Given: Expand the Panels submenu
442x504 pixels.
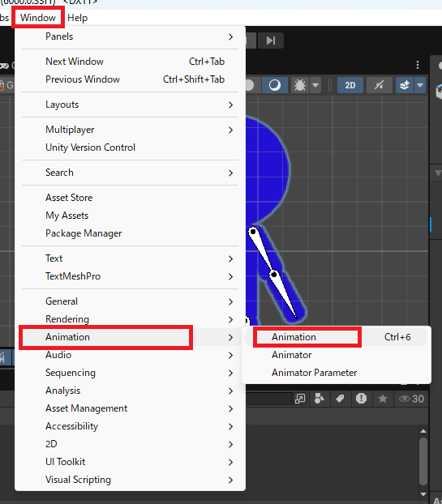Looking at the screenshot, I should tap(130, 36).
